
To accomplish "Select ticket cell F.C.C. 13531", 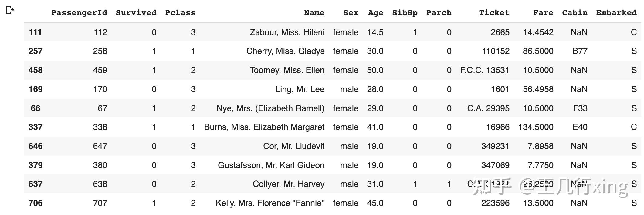I will (x=485, y=70).
